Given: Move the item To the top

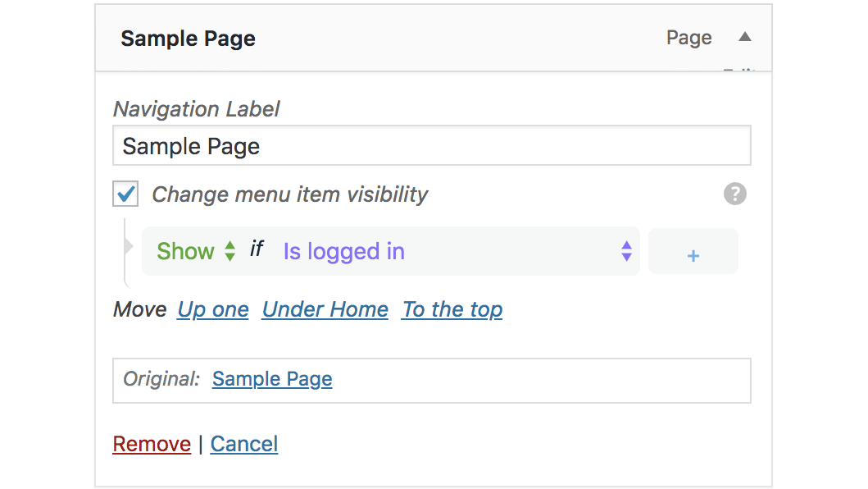Looking at the screenshot, I should click(x=452, y=309).
